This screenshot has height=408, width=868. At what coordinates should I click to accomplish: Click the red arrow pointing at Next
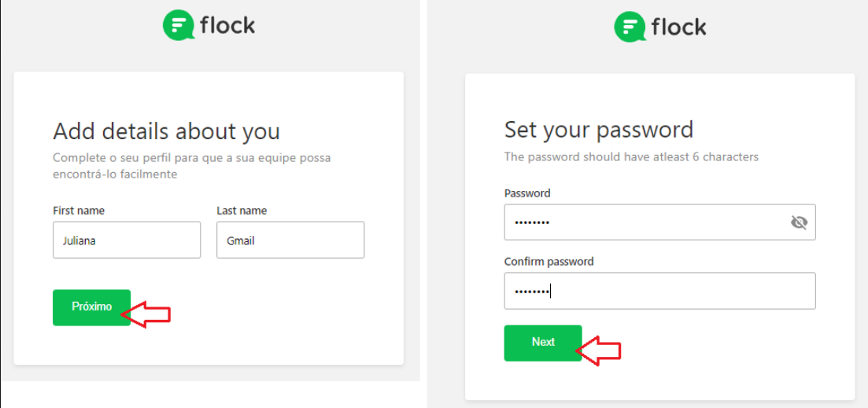(x=598, y=351)
